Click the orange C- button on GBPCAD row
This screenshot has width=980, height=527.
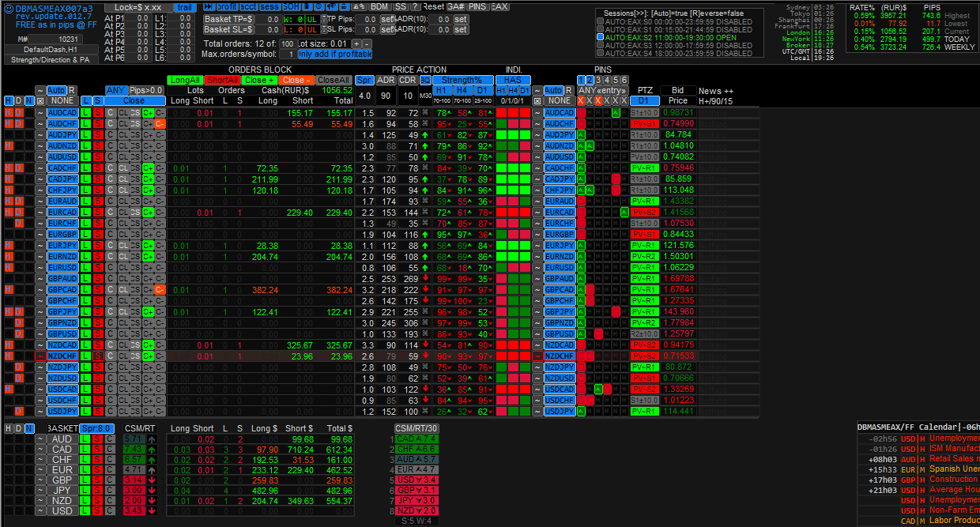coord(160,289)
